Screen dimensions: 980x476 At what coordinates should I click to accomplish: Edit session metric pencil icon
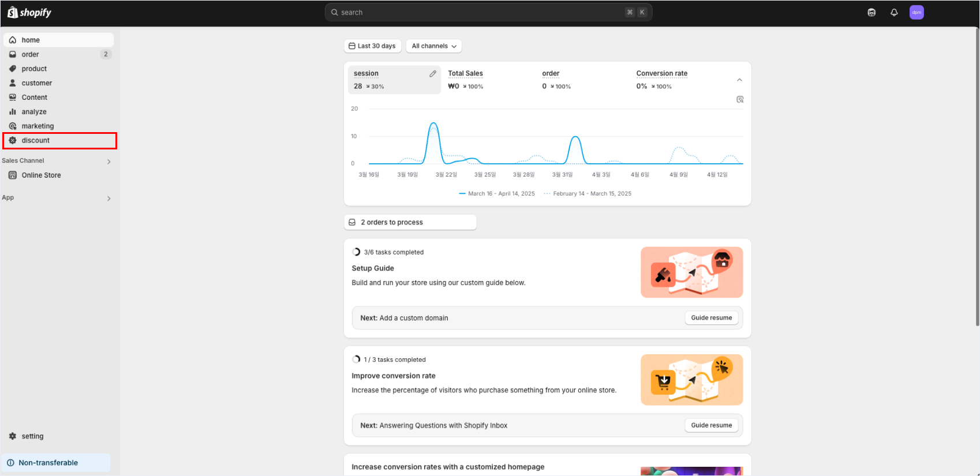pos(433,74)
